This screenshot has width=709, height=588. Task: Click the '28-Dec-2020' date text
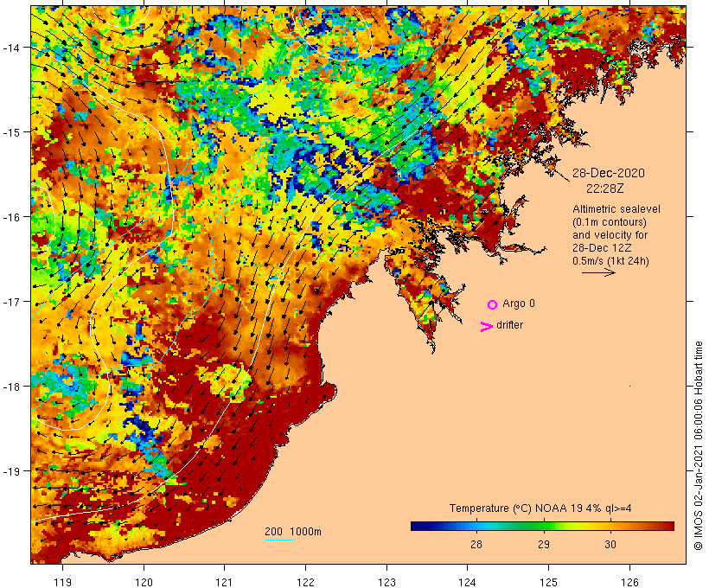pyautogui.click(x=609, y=173)
